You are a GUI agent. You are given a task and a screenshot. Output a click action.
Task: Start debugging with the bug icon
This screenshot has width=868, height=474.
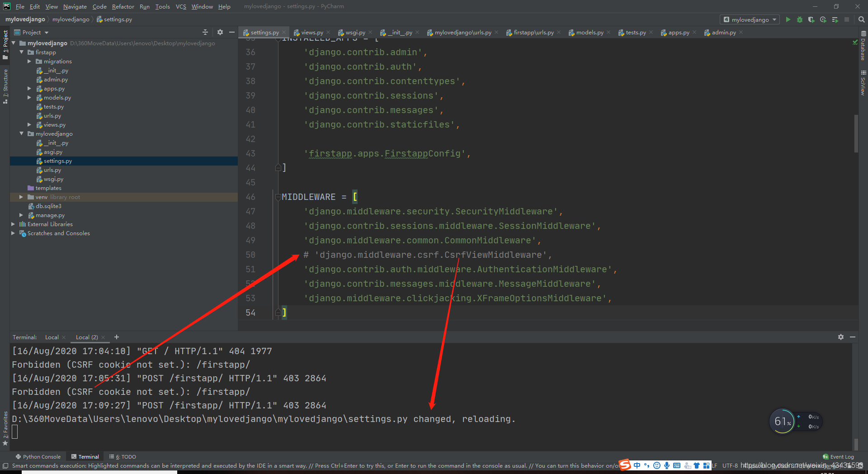click(799, 19)
